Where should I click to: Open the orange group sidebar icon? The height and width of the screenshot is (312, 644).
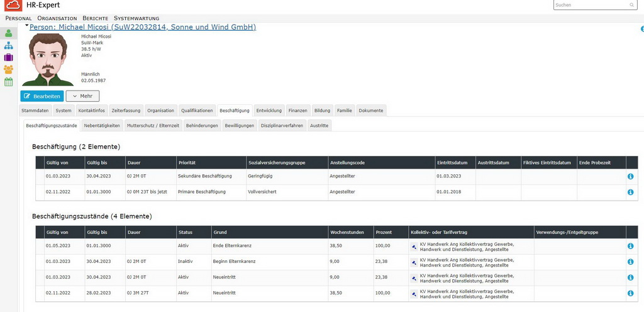pyautogui.click(x=9, y=69)
